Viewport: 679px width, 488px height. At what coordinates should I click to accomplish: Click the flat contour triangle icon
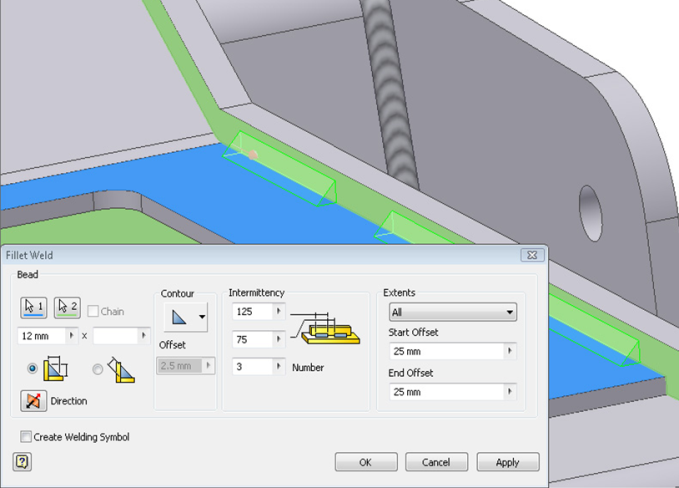(x=179, y=317)
